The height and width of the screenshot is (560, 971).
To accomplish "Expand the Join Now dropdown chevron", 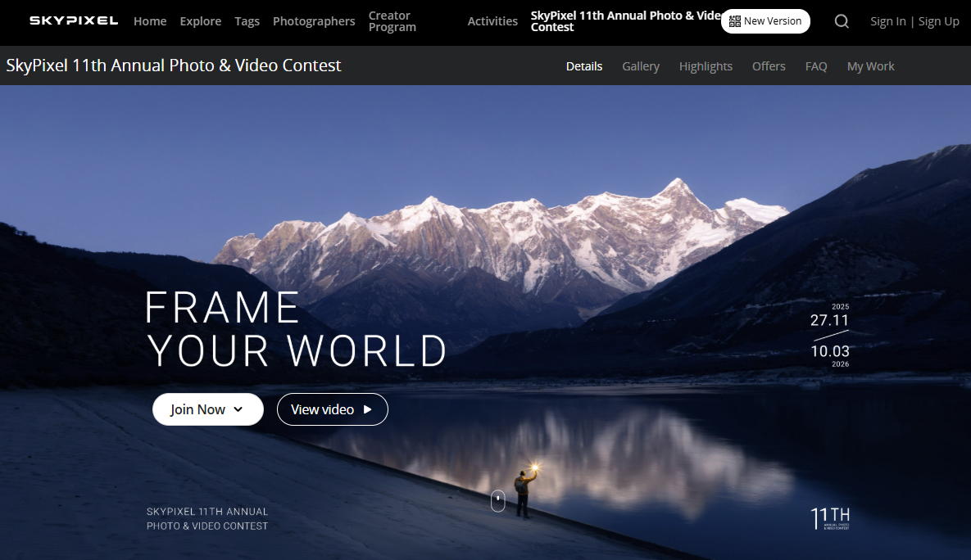I will (x=238, y=409).
